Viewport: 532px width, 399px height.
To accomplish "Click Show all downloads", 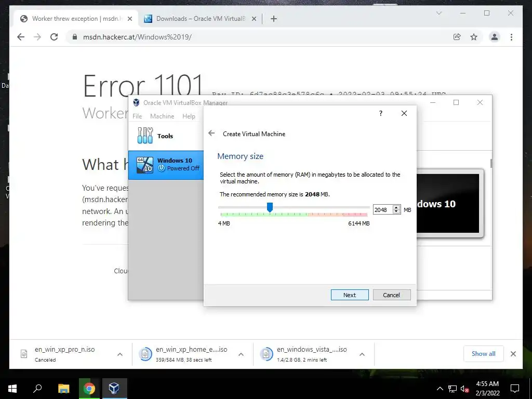I will [x=484, y=353].
